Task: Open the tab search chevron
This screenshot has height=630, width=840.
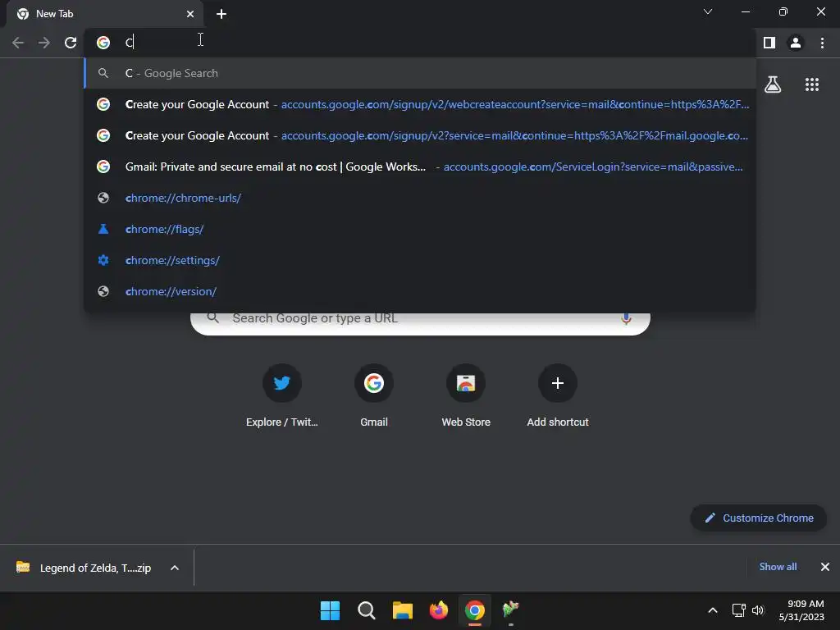Action: pyautogui.click(x=708, y=11)
